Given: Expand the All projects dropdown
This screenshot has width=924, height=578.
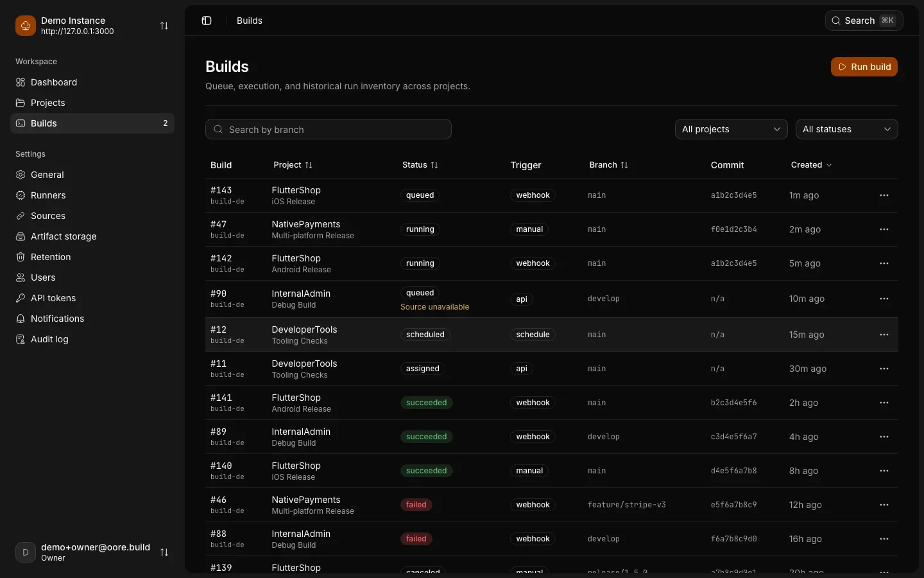Looking at the screenshot, I should pyautogui.click(x=731, y=129).
